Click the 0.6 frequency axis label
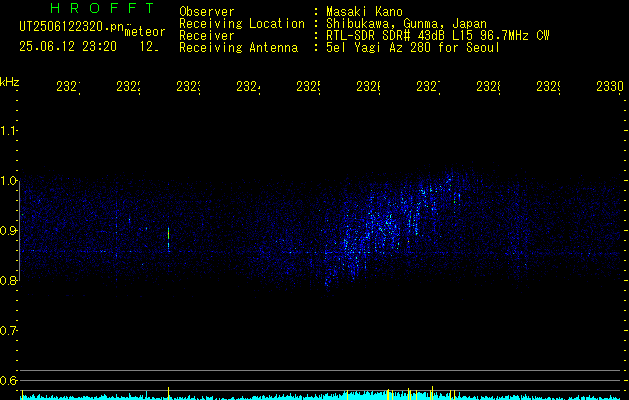This screenshot has width=629, height=400. point(8,380)
